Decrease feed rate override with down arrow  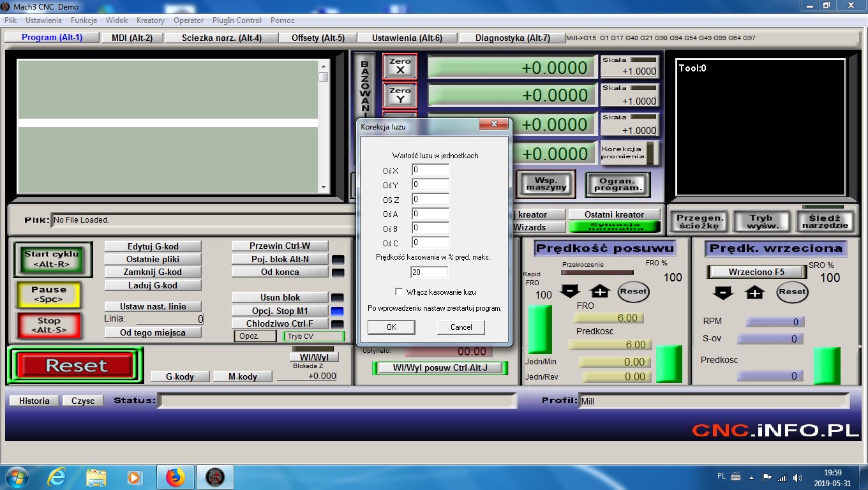(570, 291)
